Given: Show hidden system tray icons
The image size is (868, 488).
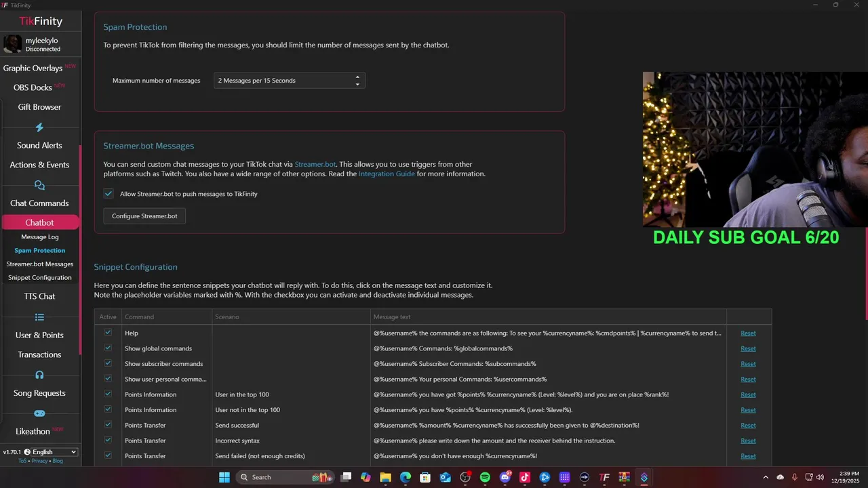Looking at the screenshot, I should point(766,477).
